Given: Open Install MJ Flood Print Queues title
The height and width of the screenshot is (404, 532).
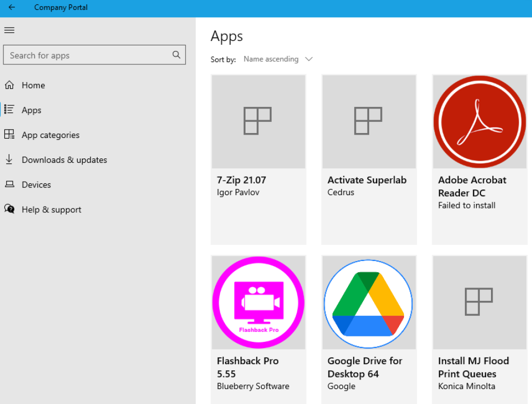Looking at the screenshot, I should pos(474,367).
